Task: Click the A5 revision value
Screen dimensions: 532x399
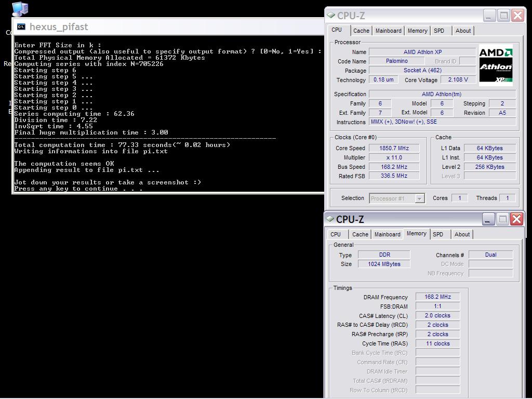Action: click(502, 113)
